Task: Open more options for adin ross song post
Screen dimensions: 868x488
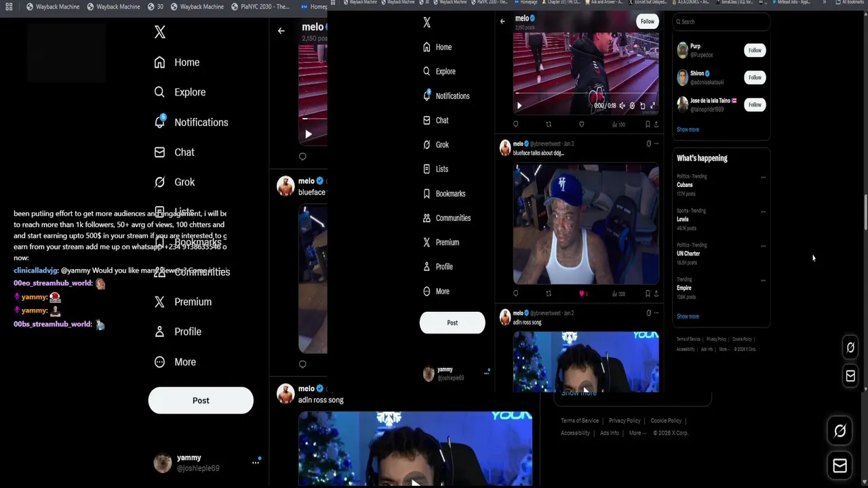Action: pos(656,313)
